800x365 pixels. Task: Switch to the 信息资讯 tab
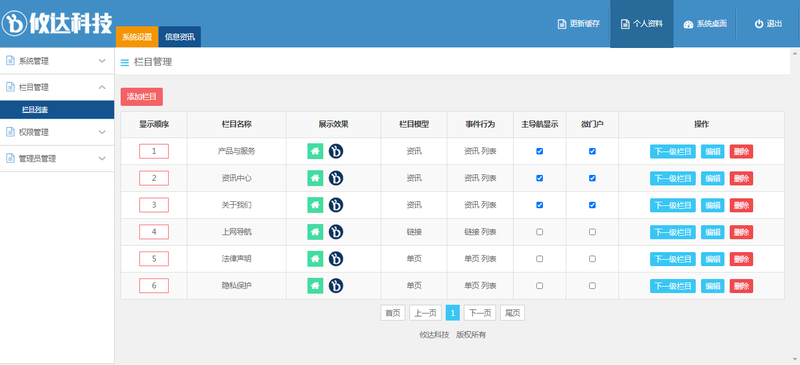point(180,37)
